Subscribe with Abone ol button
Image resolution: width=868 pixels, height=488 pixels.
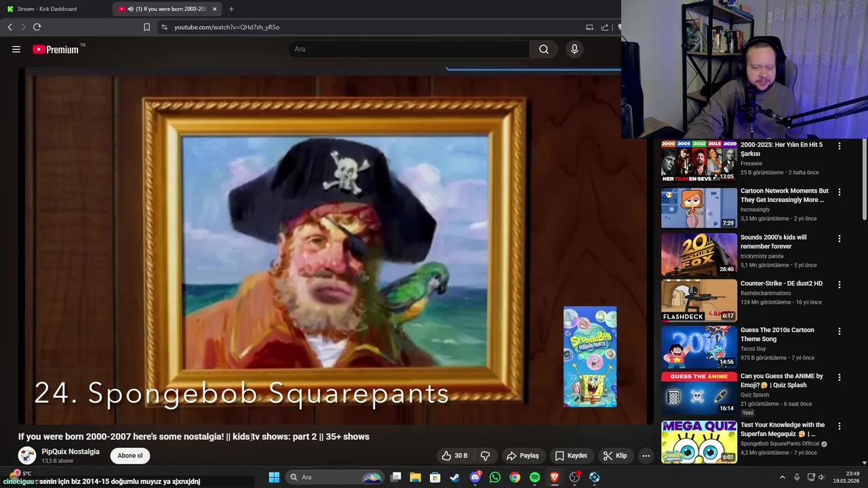tap(130, 455)
